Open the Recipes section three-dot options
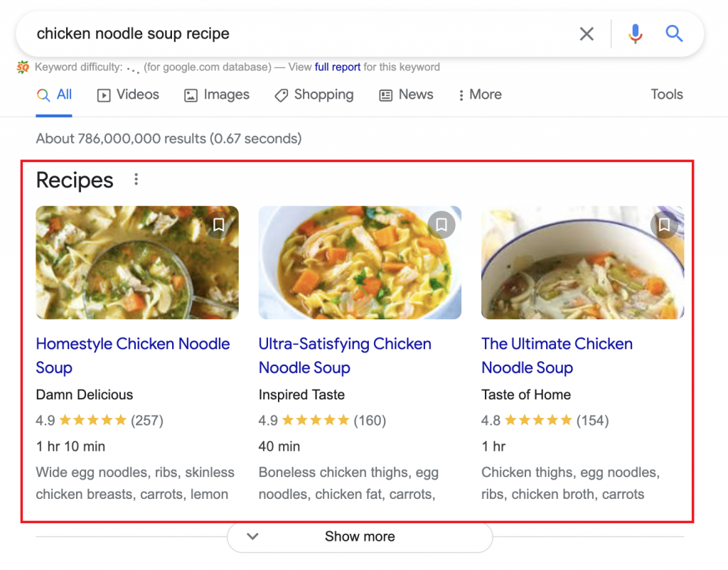Image resolution: width=728 pixels, height=570 pixels. click(136, 180)
